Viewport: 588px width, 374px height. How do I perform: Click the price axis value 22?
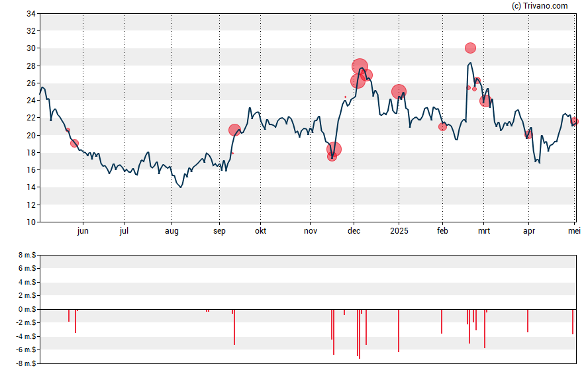[31, 118]
